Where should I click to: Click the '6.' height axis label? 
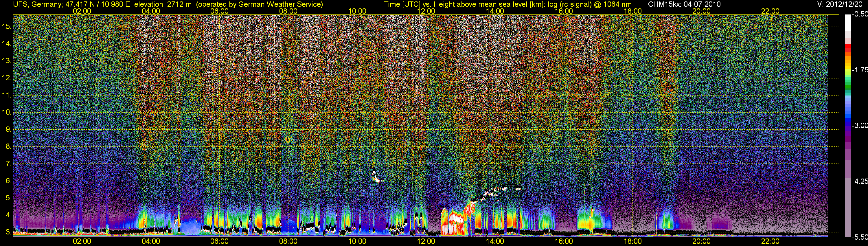click(x=8, y=181)
